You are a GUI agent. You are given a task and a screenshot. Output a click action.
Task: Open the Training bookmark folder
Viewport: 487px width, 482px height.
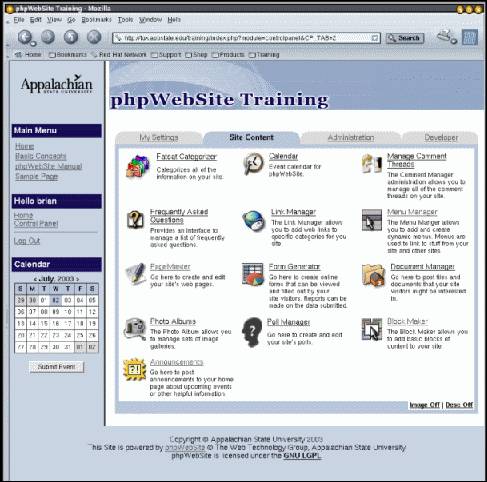tap(264, 55)
